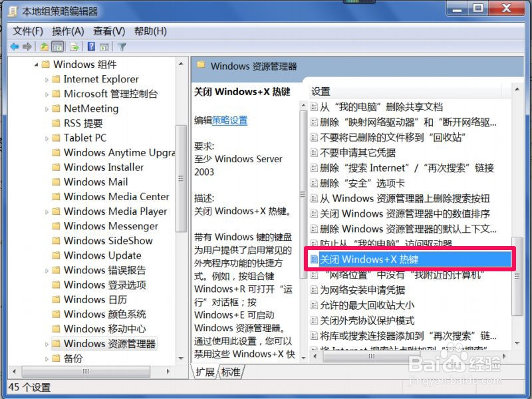The image size is (532, 399).
Task: Open the 查看(V) menu
Action: point(109,31)
